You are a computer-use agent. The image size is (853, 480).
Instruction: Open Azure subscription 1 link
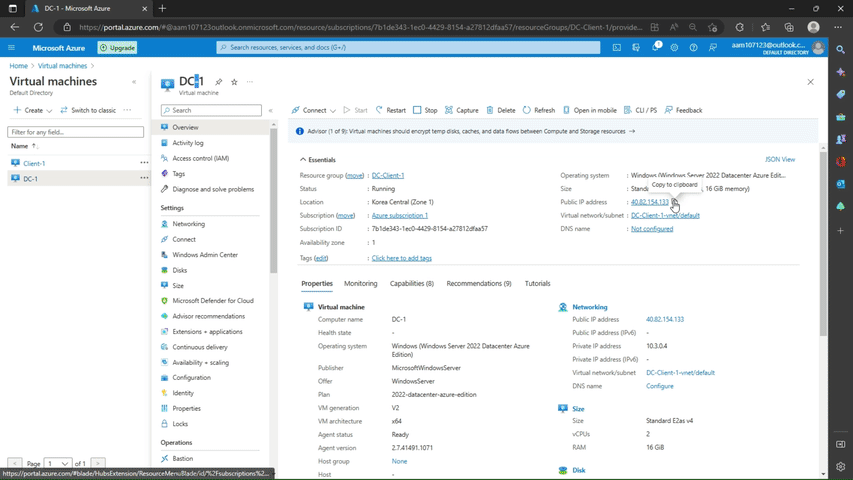coord(399,216)
